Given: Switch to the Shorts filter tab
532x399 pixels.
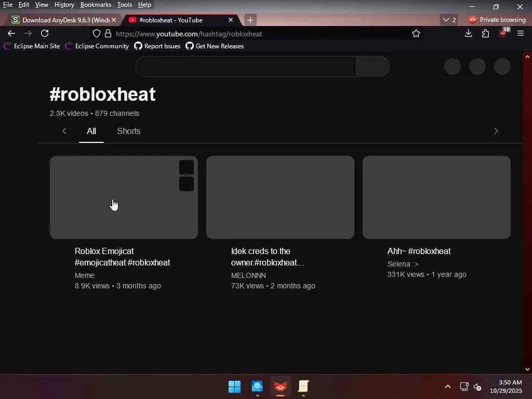Looking at the screenshot, I should [x=129, y=131].
